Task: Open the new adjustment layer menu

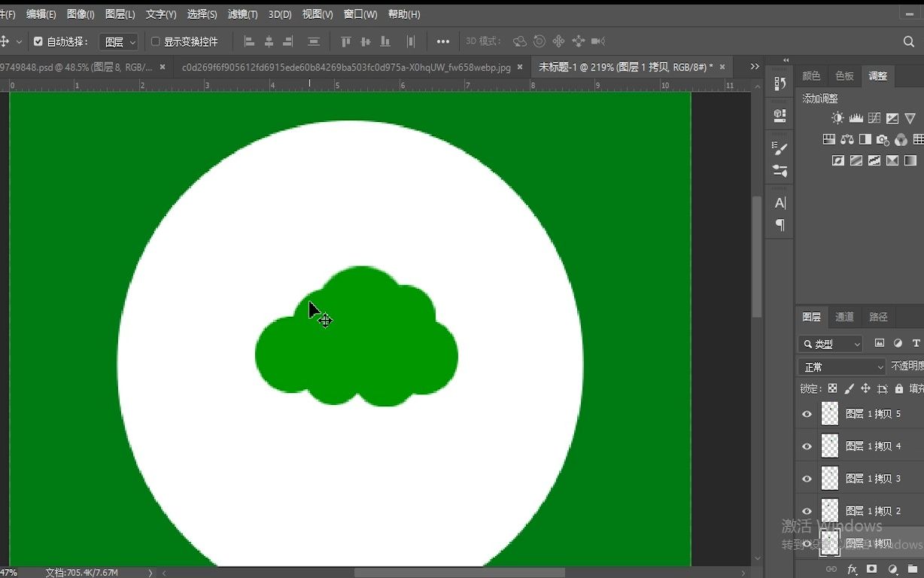Action: click(x=892, y=569)
